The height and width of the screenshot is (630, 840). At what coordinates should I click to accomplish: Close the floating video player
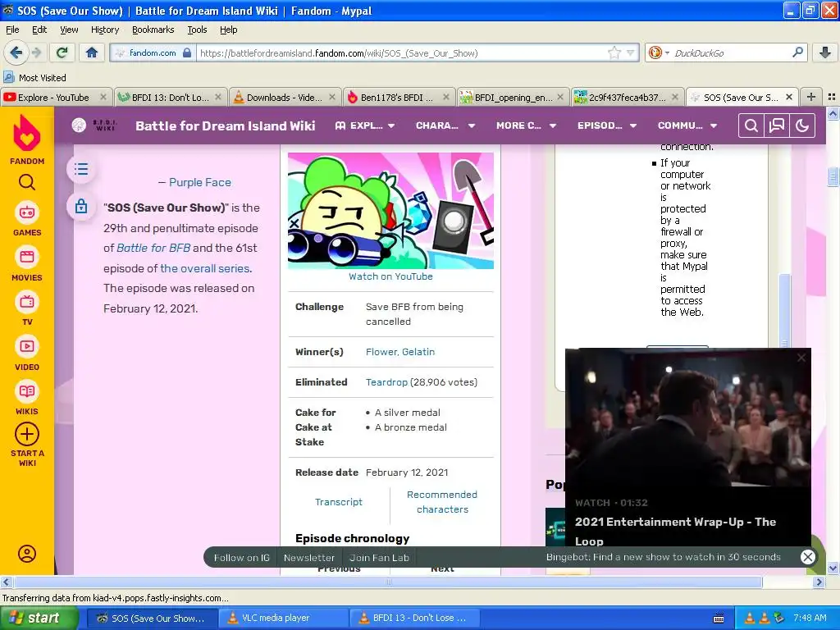click(801, 358)
